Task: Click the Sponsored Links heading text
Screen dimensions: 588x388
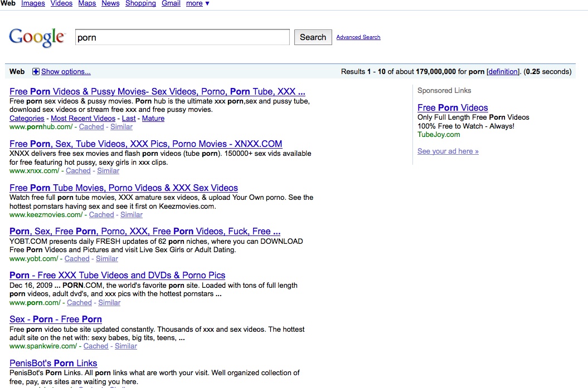Action: pos(444,91)
